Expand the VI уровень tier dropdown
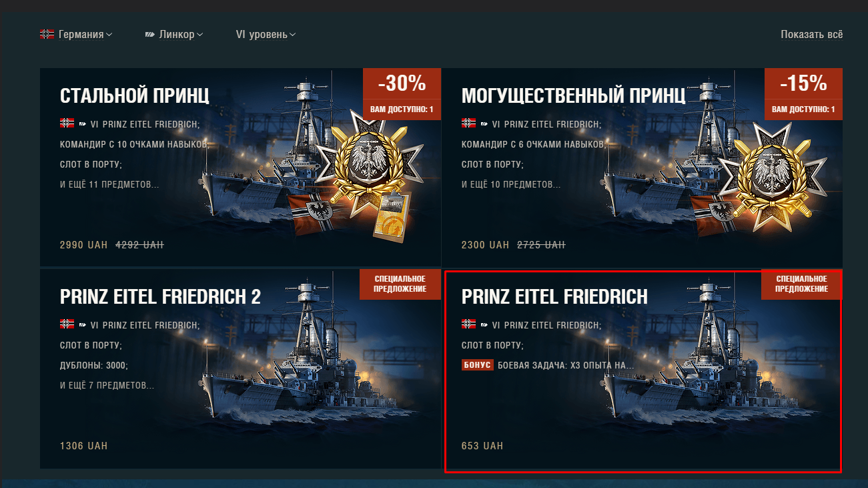Screen dimensions: 868x488 coord(266,34)
